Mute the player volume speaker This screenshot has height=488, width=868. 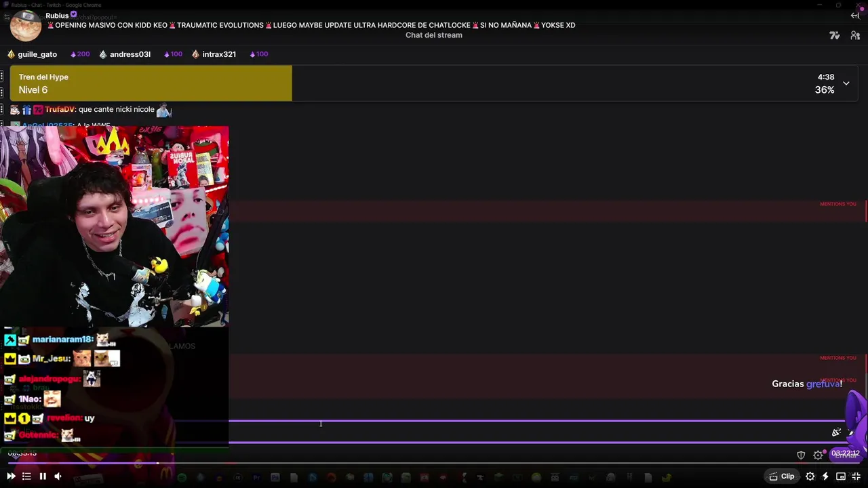point(58,476)
